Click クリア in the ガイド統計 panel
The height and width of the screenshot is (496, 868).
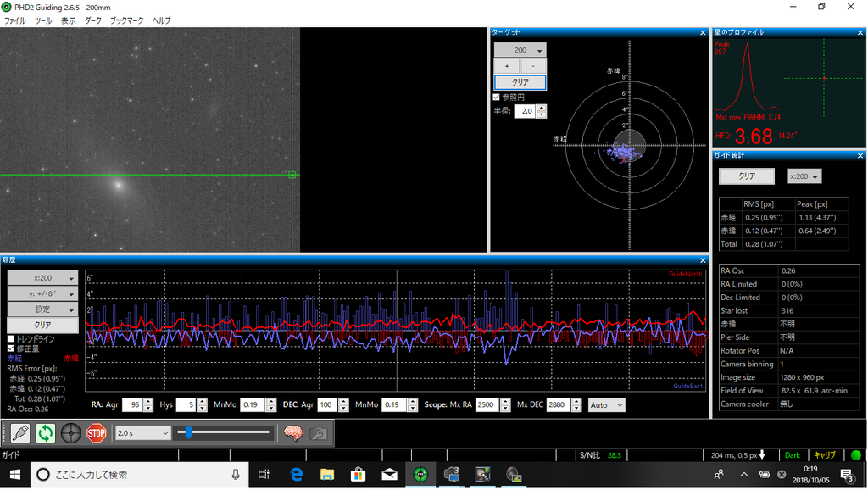click(746, 176)
